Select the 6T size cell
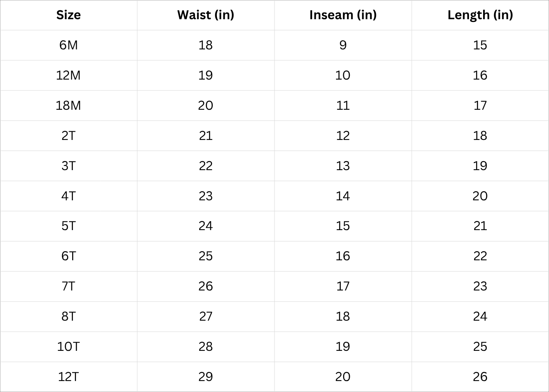This screenshot has height=392, width=549. (x=69, y=256)
